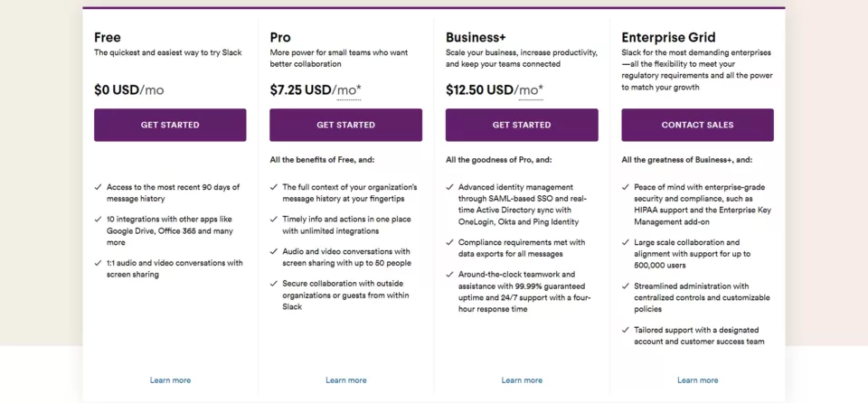
Task: Follow the Business+ Learn more link
Action: point(522,380)
